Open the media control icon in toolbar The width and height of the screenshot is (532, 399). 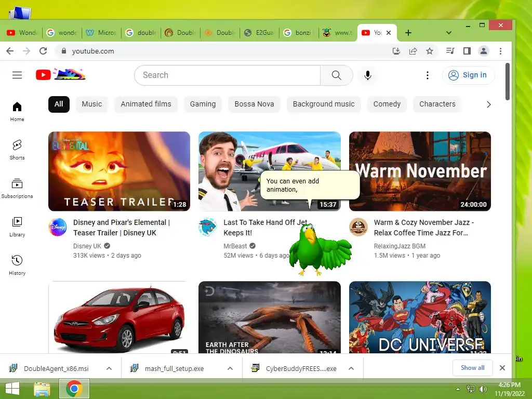tap(450, 51)
